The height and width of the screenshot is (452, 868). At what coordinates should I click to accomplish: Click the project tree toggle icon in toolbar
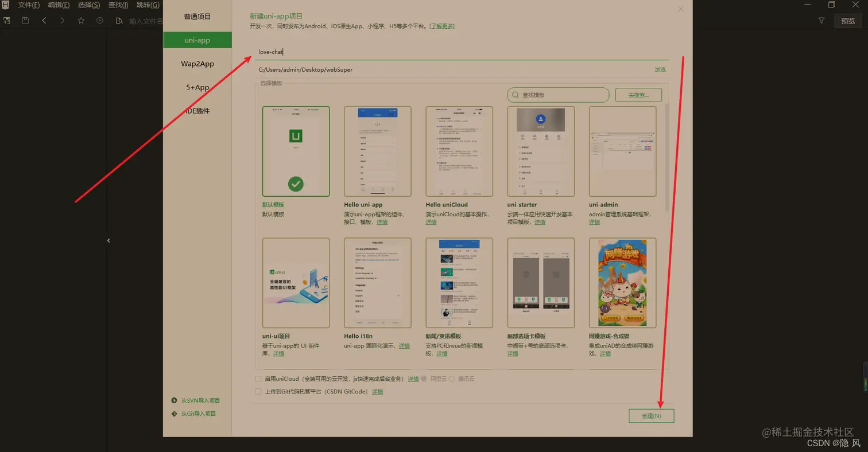[7, 21]
